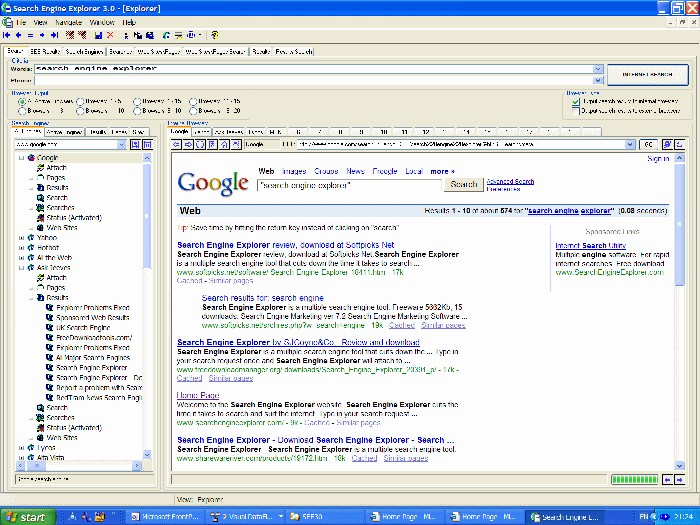Viewport: 700px width, 525px height.
Task: Click the second icon beside the engine address dropdown
Action: click(147, 145)
